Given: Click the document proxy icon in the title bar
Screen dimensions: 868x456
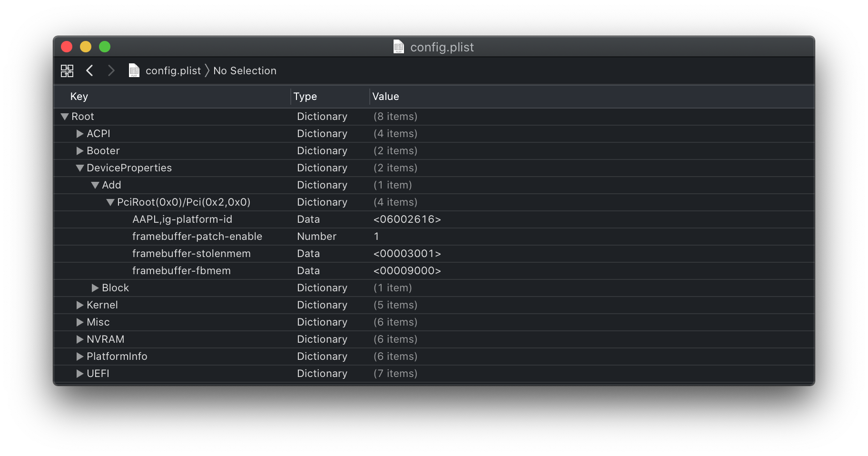Looking at the screenshot, I should coord(399,47).
